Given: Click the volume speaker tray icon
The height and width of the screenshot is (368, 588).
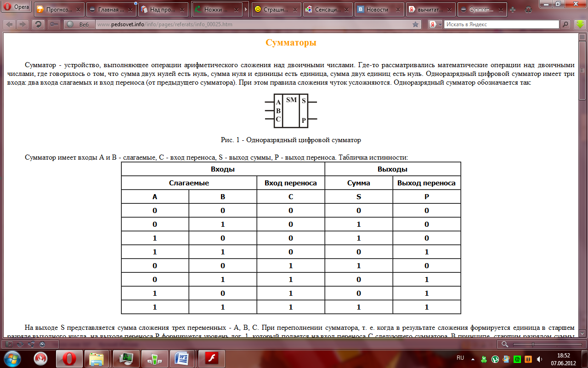Looking at the screenshot, I should (539, 359).
